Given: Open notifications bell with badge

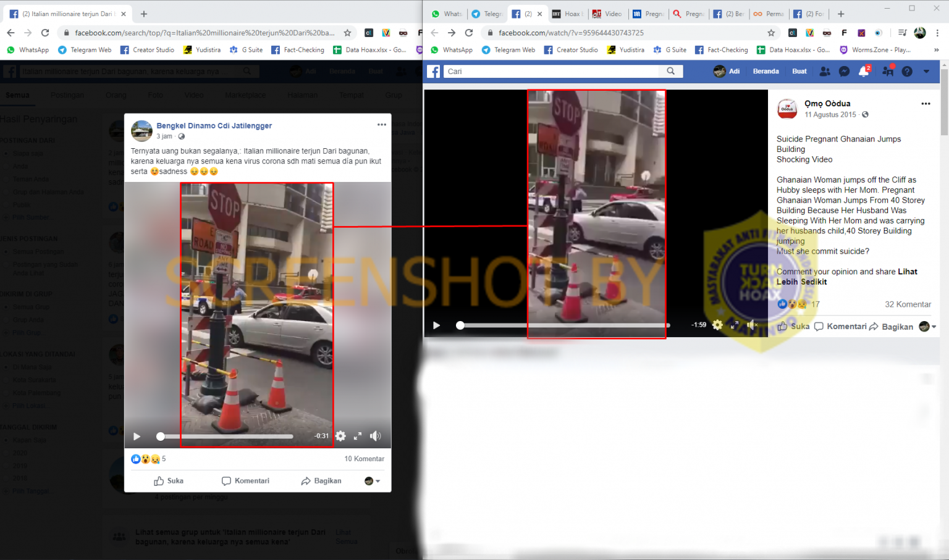Looking at the screenshot, I should click(864, 72).
